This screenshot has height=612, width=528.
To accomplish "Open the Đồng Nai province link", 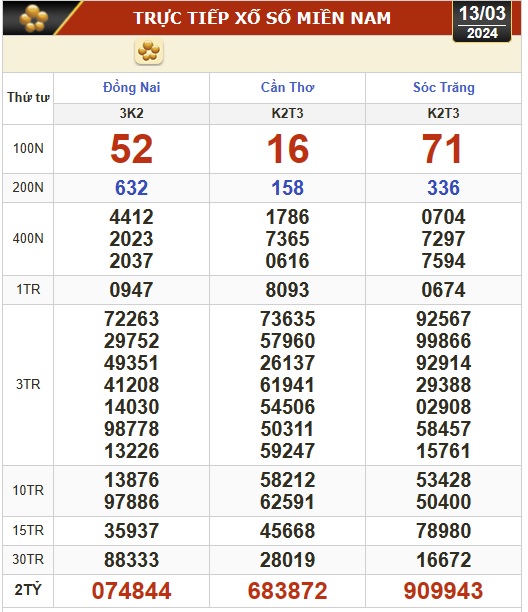I will (x=132, y=87).
